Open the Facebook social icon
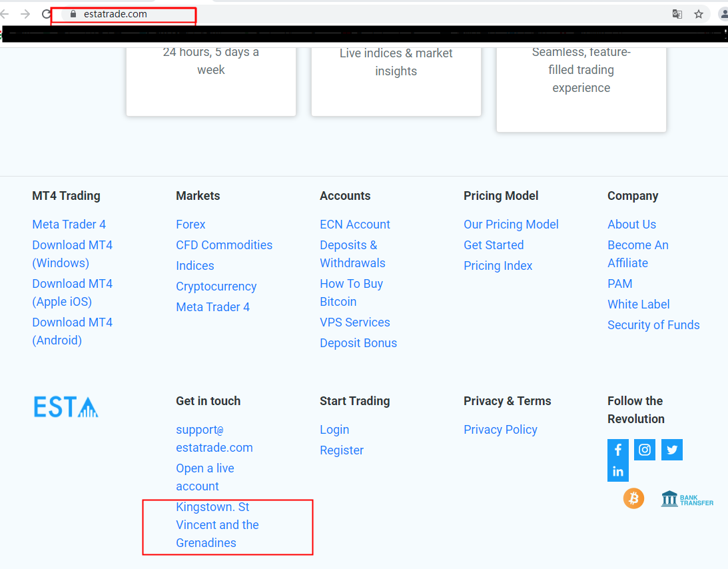Image resolution: width=728 pixels, height=569 pixels. tap(618, 450)
